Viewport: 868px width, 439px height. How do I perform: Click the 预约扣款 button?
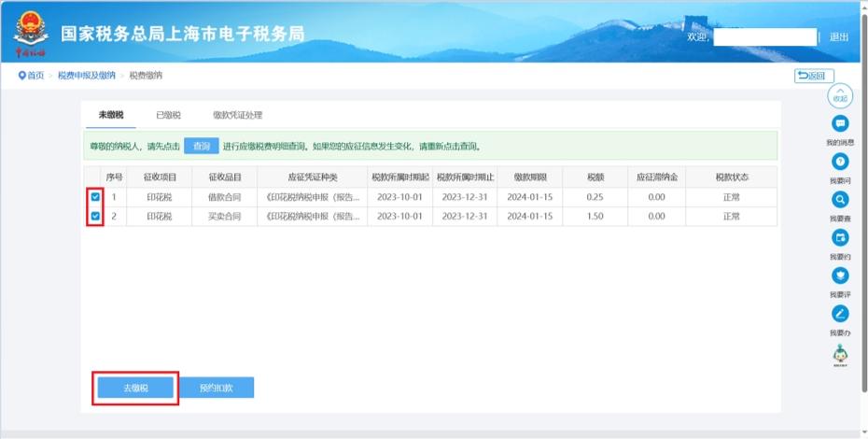(216, 388)
